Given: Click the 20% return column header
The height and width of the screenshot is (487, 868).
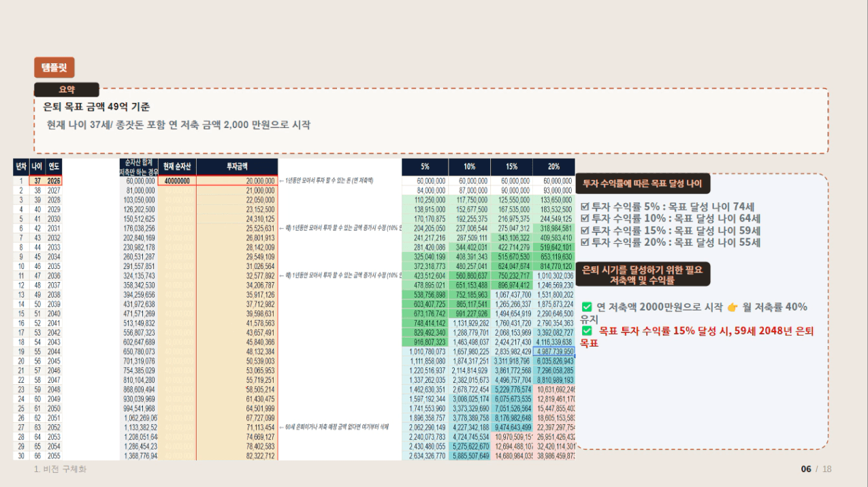Looking at the screenshot, I should pos(553,167).
